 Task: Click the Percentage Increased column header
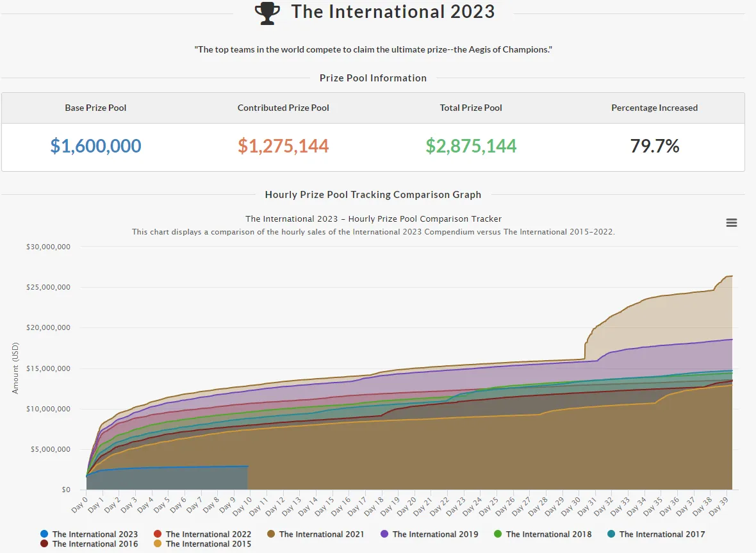[654, 108]
